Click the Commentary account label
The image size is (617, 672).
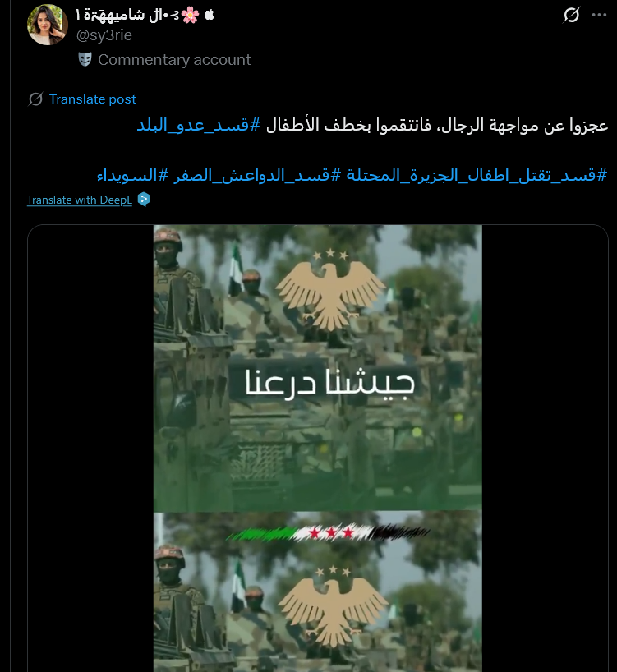point(174,60)
